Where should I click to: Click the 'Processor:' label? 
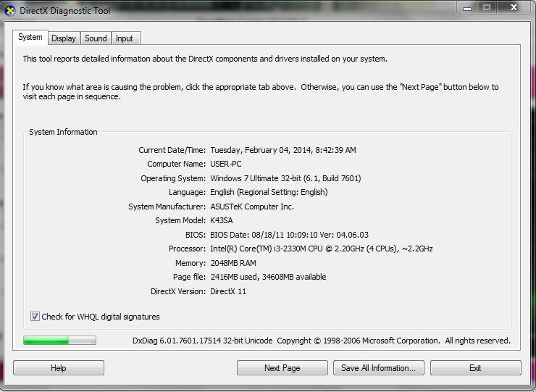pyautogui.click(x=187, y=249)
